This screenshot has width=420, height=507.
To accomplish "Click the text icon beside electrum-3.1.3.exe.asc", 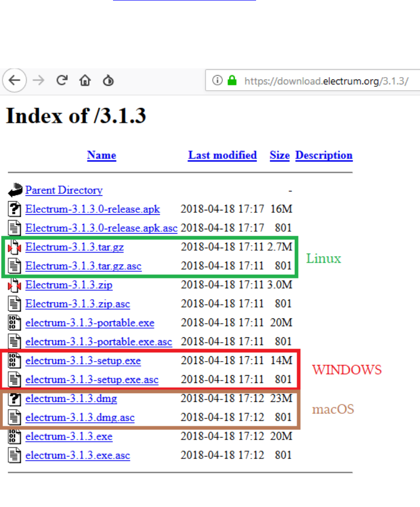I will [15, 455].
